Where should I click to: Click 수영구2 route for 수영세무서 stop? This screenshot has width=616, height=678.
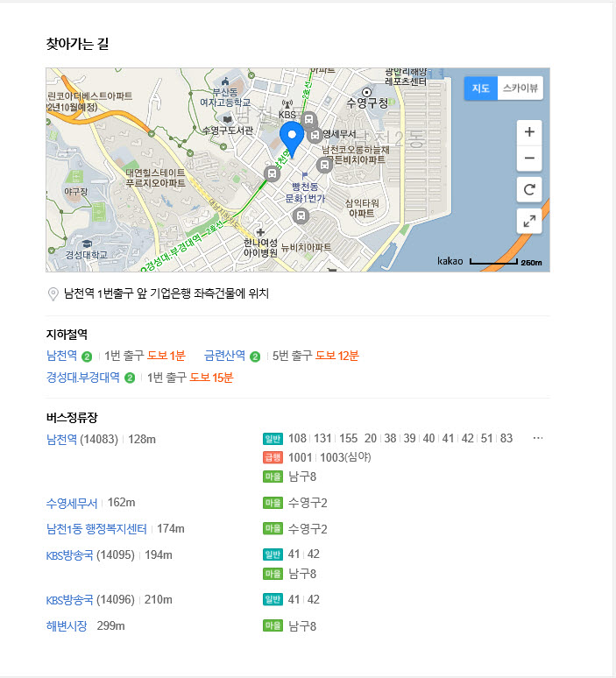[x=308, y=503]
